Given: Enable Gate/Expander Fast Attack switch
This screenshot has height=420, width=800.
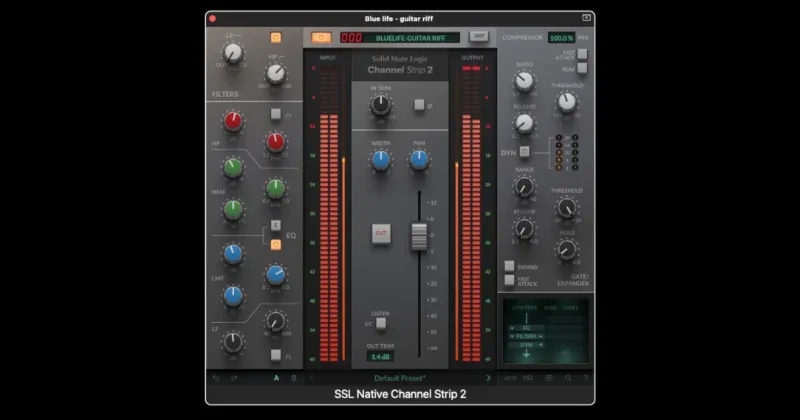Looking at the screenshot, I should 509,280.
